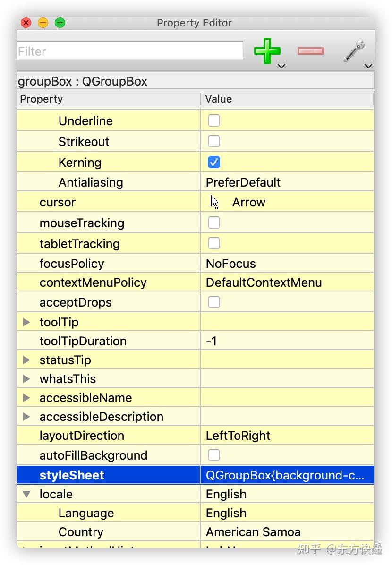The width and height of the screenshot is (392, 565).
Task: Click the green plus add property icon
Action: point(267,51)
